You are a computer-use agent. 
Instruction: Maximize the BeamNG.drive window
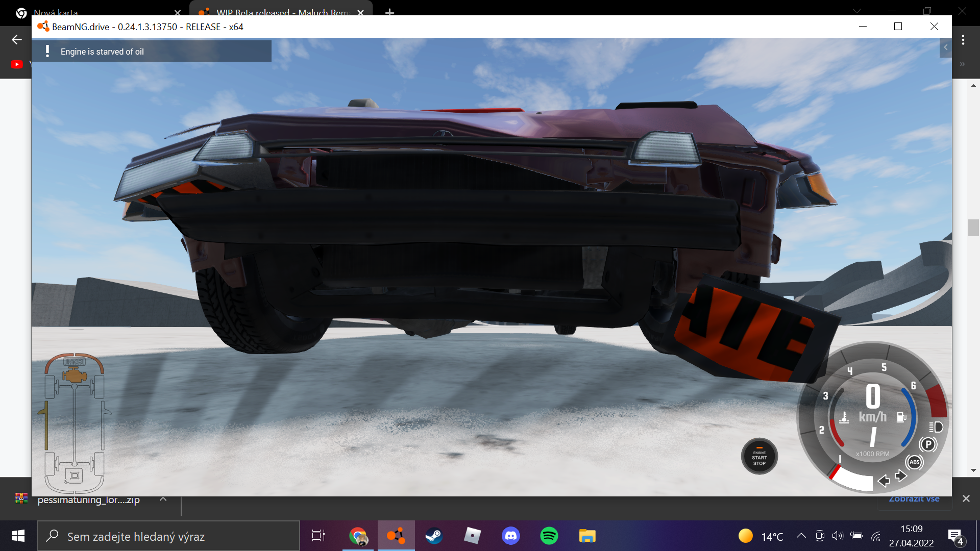898,27
